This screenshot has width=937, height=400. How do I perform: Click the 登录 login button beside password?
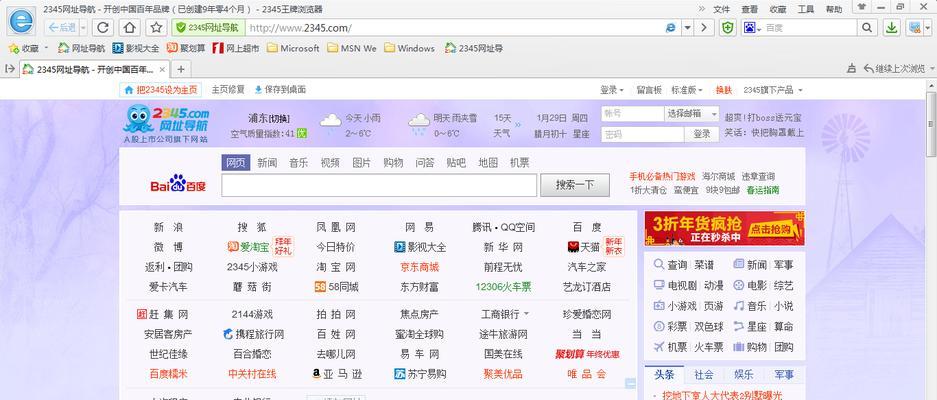tap(702, 134)
